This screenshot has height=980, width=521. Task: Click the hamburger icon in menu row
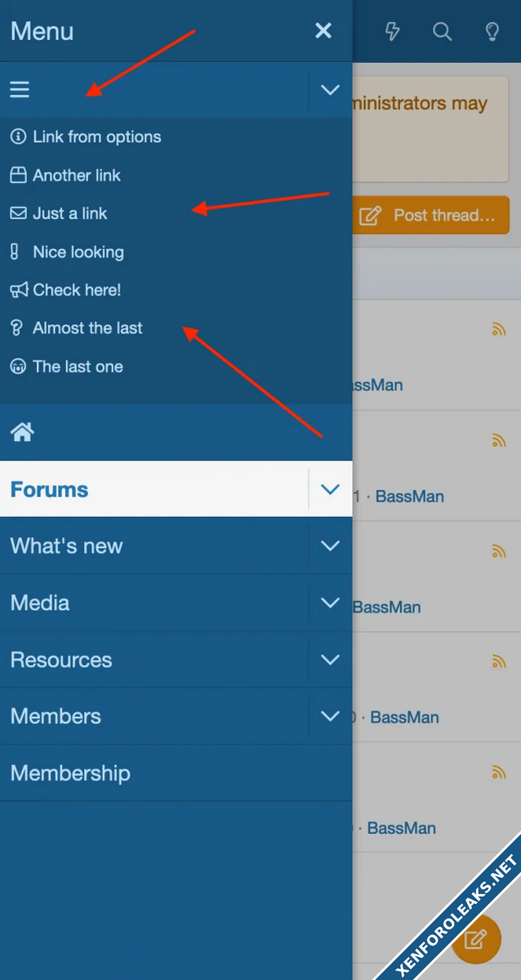(20, 90)
